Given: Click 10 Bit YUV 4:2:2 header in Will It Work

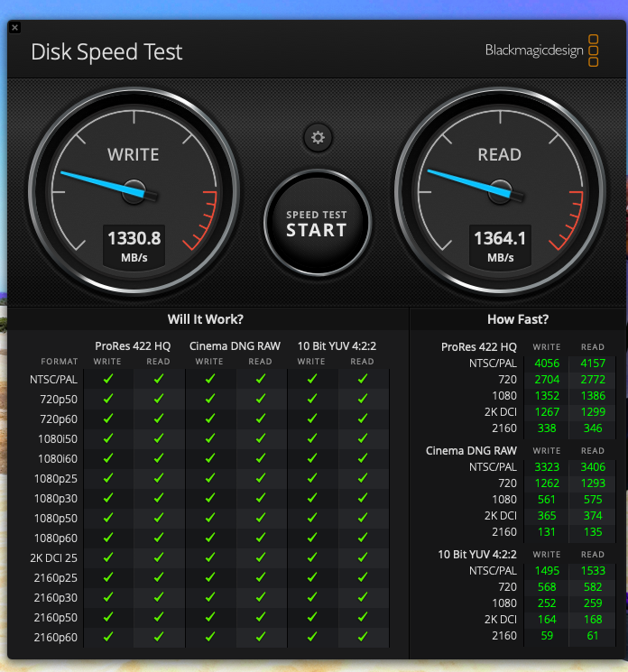Looking at the screenshot, I should 337,345.
